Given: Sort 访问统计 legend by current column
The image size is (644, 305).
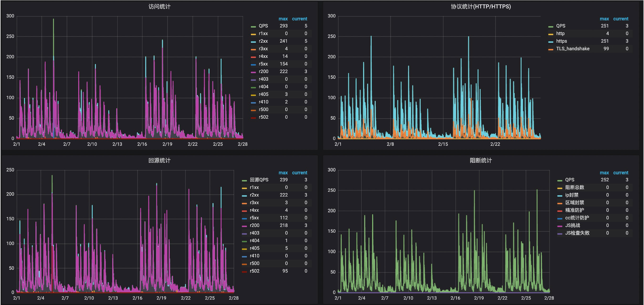Looking at the screenshot, I should pos(299,19).
